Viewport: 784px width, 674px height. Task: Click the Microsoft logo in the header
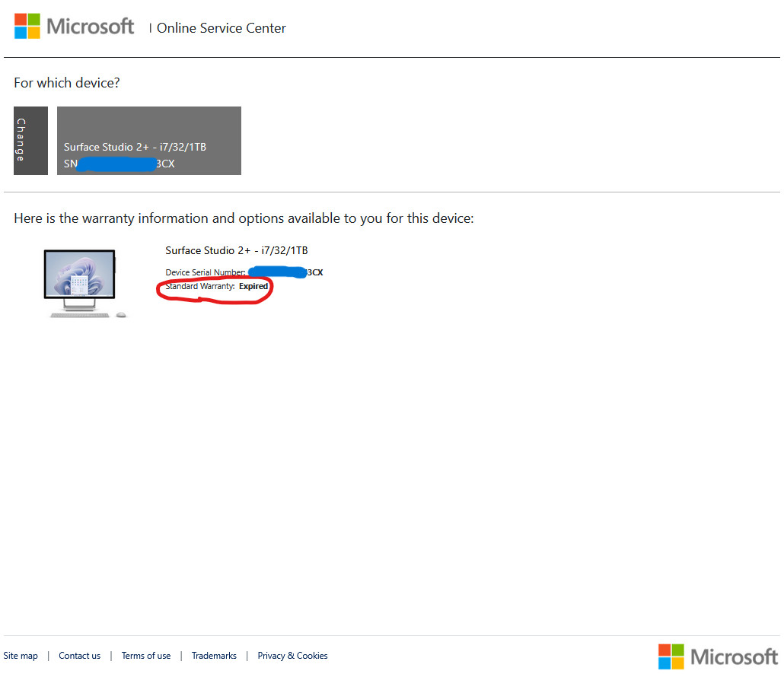coord(74,26)
